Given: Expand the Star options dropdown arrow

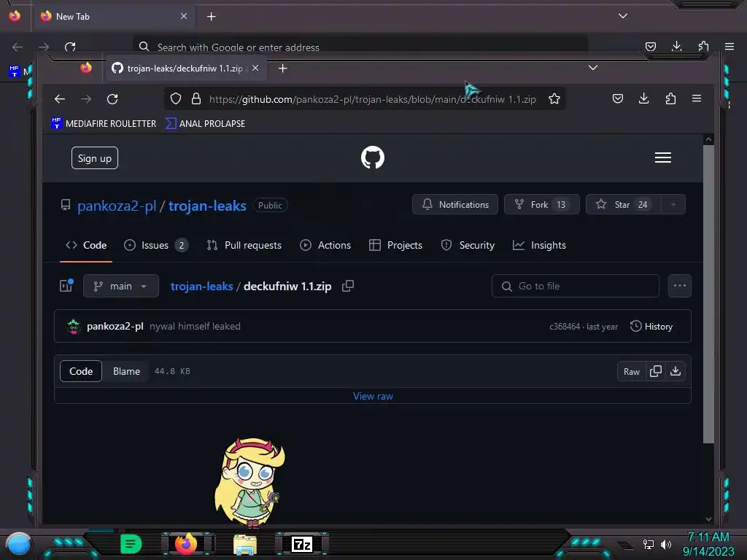Looking at the screenshot, I should (x=673, y=204).
